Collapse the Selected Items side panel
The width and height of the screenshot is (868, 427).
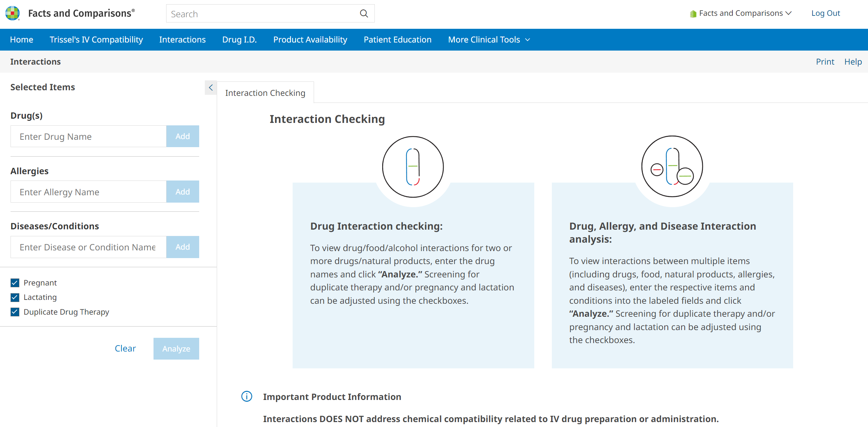(211, 87)
